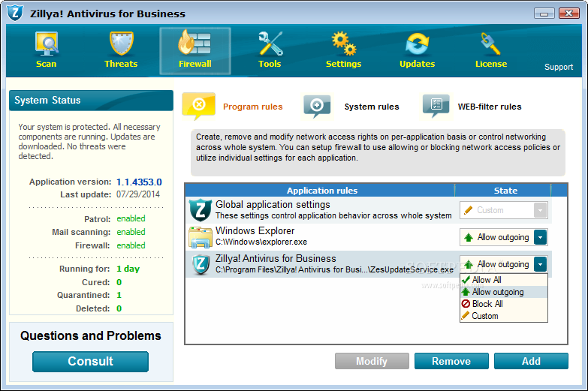588x391 pixels.
Task: Click the Remove button
Action: pyautogui.click(x=451, y=361)
